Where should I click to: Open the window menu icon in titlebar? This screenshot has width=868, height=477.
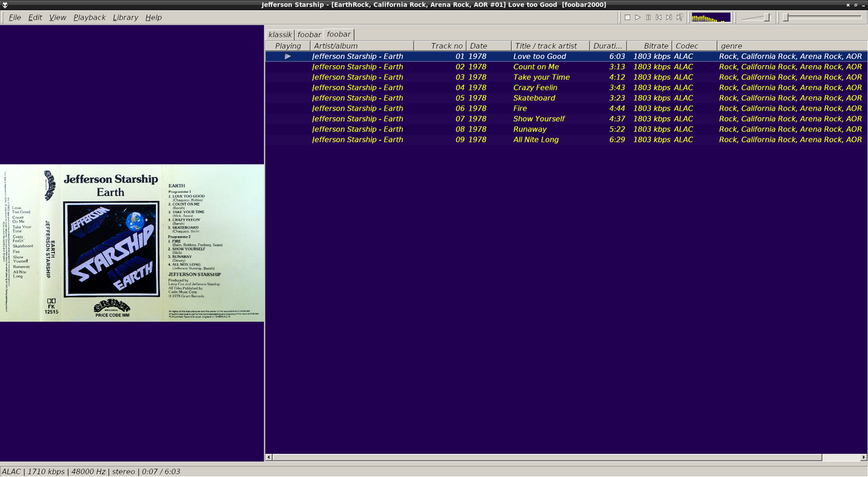tap(5, 5)
